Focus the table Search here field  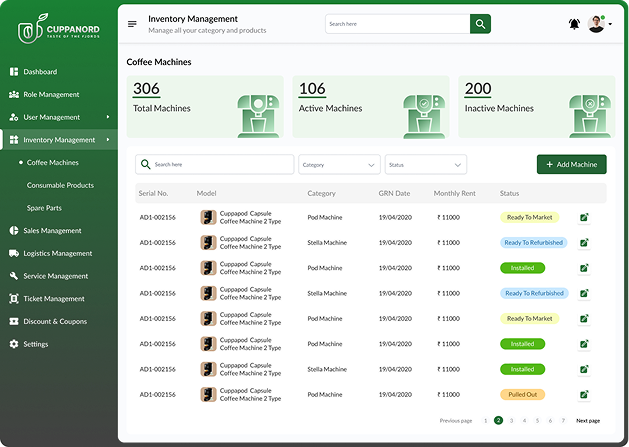[x=215, y=165]
